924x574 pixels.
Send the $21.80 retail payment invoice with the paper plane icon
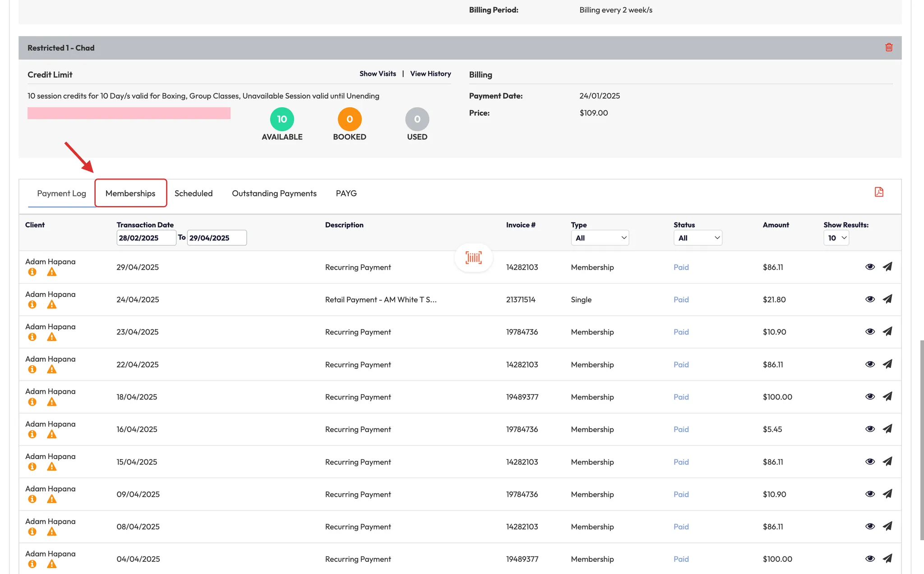pyautogui.click(x=887, y=299)
